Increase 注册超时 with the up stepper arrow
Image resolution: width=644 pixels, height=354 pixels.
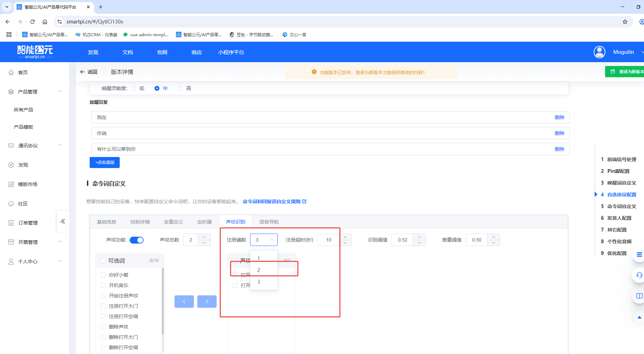click(x=345, y=237)
